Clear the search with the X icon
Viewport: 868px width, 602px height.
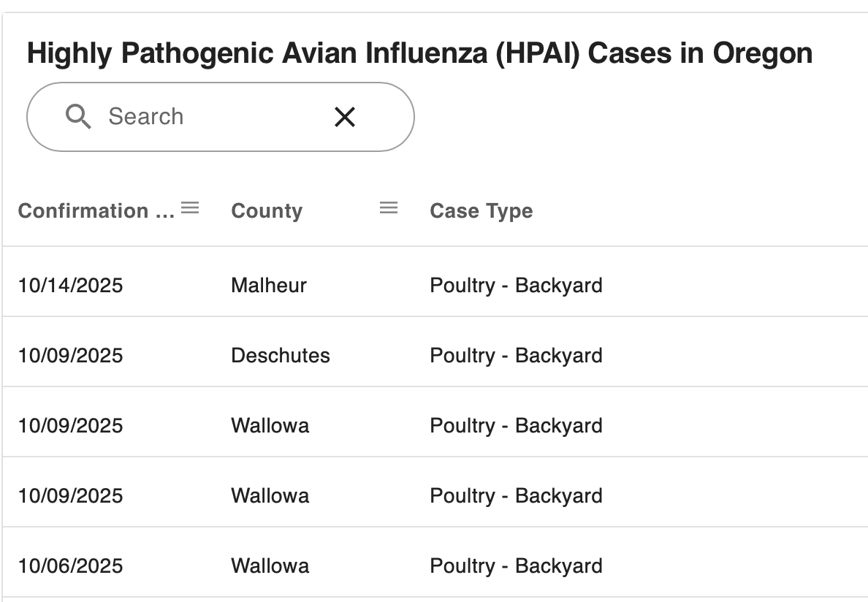(x=345, y=117)
